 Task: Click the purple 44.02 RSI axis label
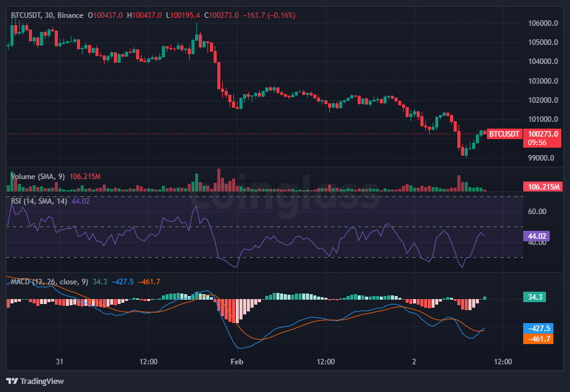pyautogui.click(x=535, y=236)
